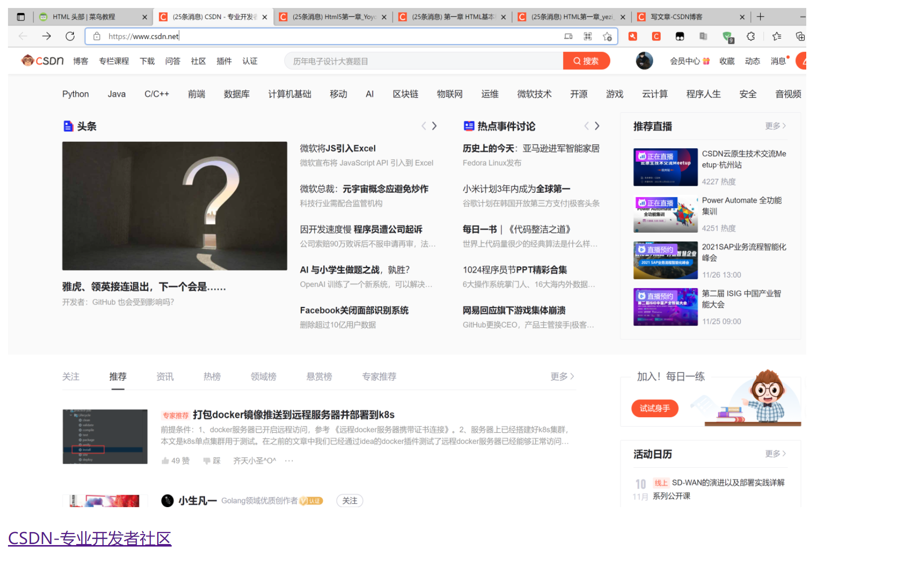The width and height of the screenshot is (924, 587).
Task: Click the site info lock icon
Action: 97,36
